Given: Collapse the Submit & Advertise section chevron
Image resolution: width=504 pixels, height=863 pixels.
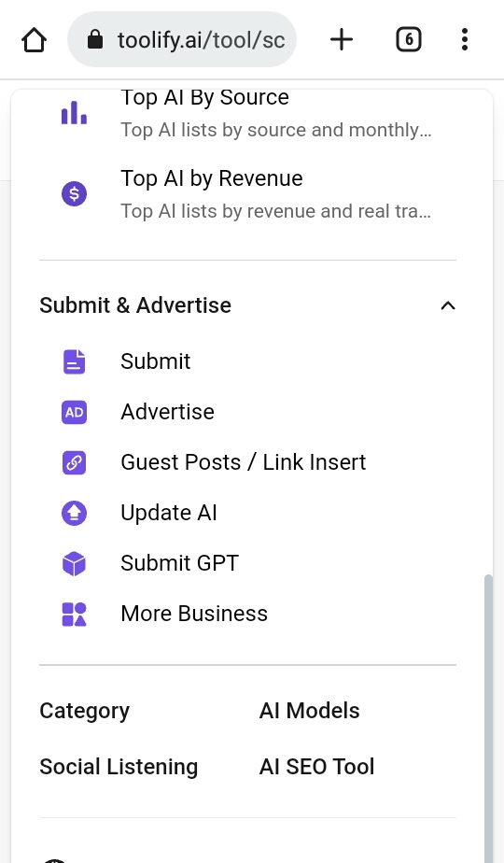Looking at the screenshot, I should [448, 305].
